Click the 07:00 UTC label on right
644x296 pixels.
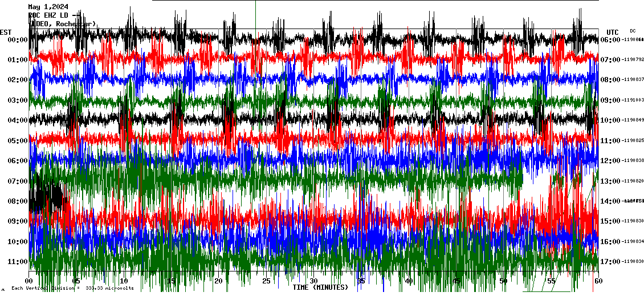(x=613, y=60)
